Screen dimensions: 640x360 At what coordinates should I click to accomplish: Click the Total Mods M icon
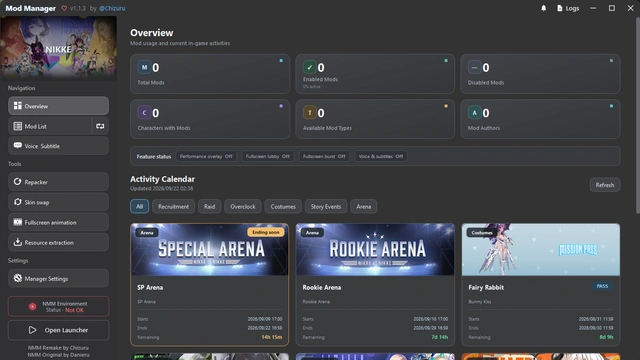tap(144, 67)
